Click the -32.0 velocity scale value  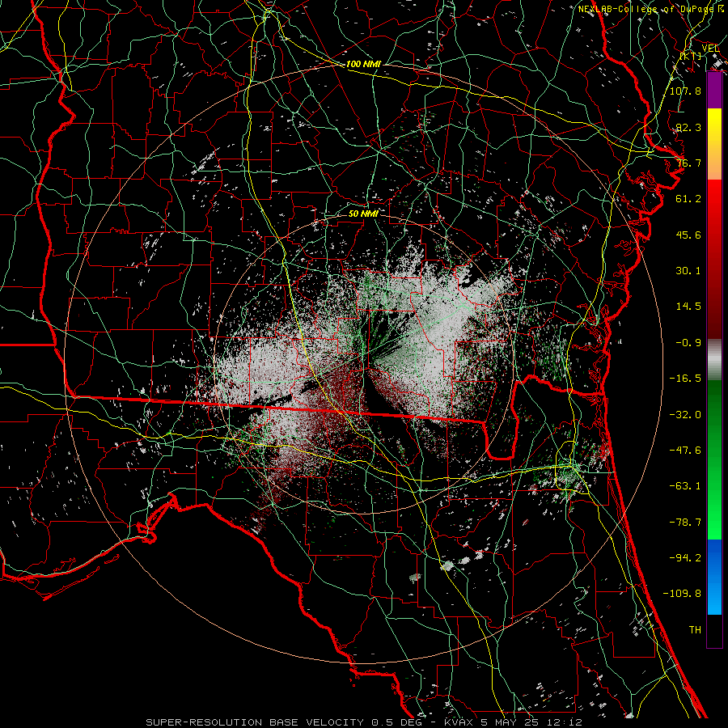[x=685, y=415]
